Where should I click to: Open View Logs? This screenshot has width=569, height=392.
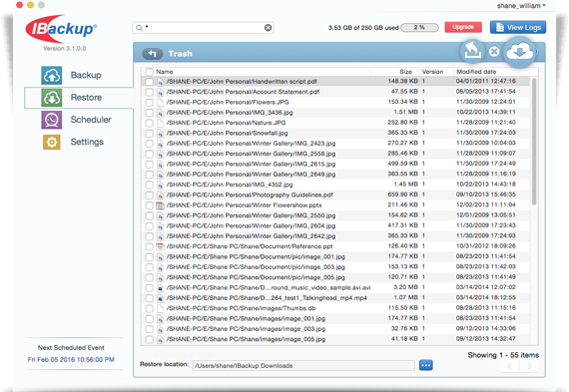point(518,27)
